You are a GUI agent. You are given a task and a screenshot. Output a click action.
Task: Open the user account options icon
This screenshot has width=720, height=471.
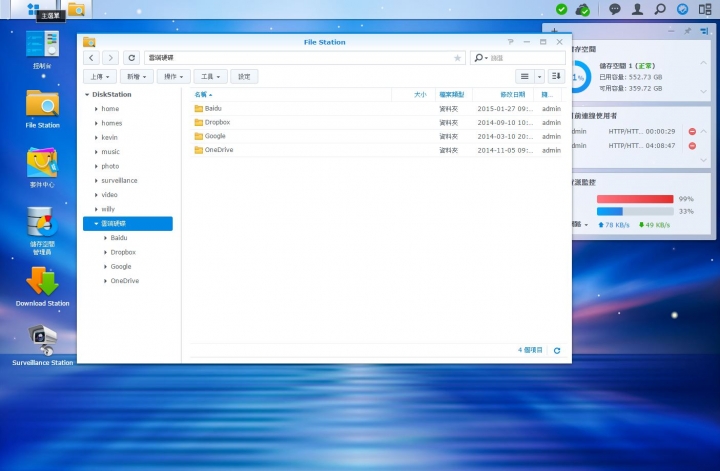click(637, 9)
